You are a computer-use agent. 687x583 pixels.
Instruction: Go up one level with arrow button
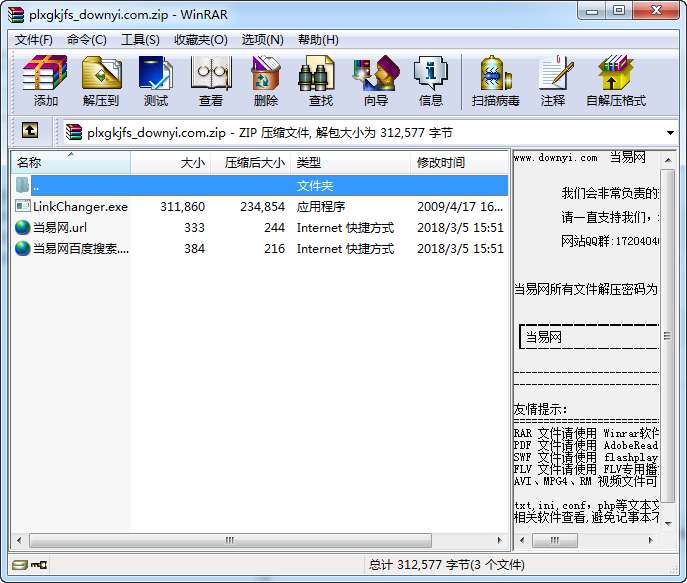30,131
